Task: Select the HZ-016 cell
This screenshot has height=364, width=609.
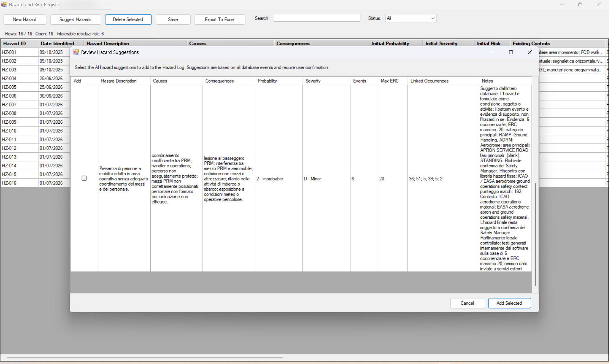Action: tap(19, 183)
